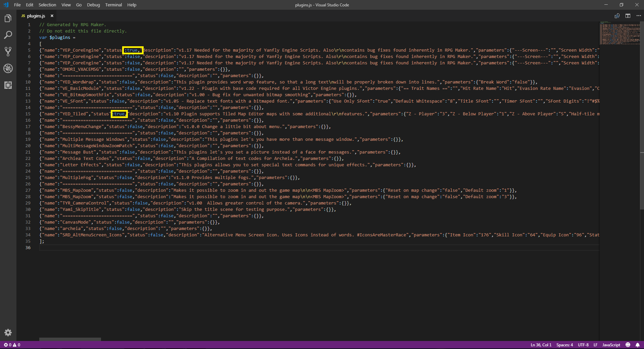
Task: Click the "MultiMessageWindowZoomPatch" name
Action: tap(97, 146)
